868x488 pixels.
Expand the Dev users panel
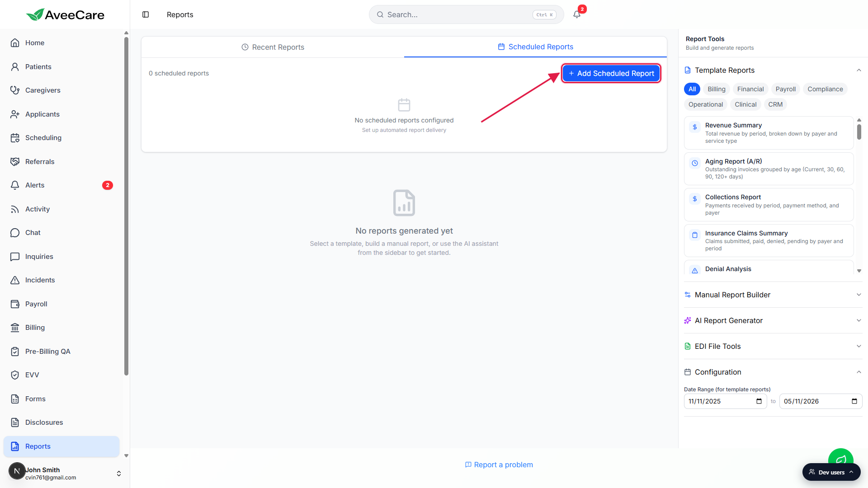tap(831, 472)
